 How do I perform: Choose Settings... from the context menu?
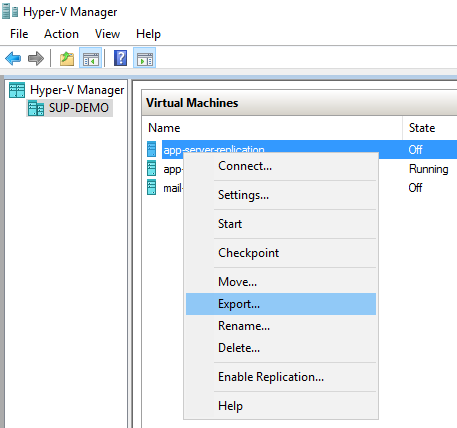point(281,195)
